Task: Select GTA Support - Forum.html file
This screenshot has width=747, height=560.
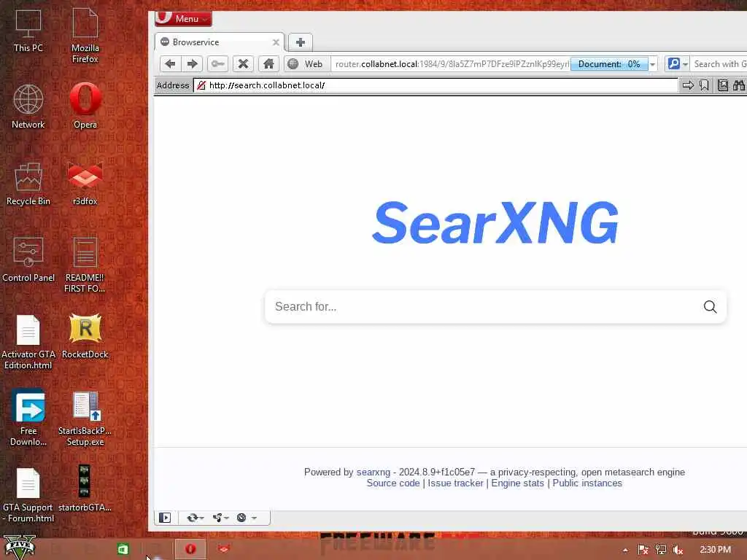Action: (28, 495)
